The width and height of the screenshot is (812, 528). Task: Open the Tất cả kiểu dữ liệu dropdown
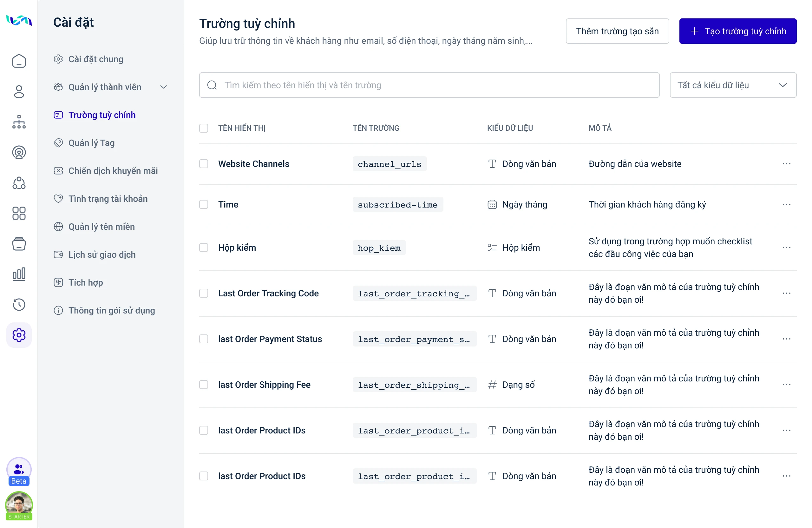733,85
